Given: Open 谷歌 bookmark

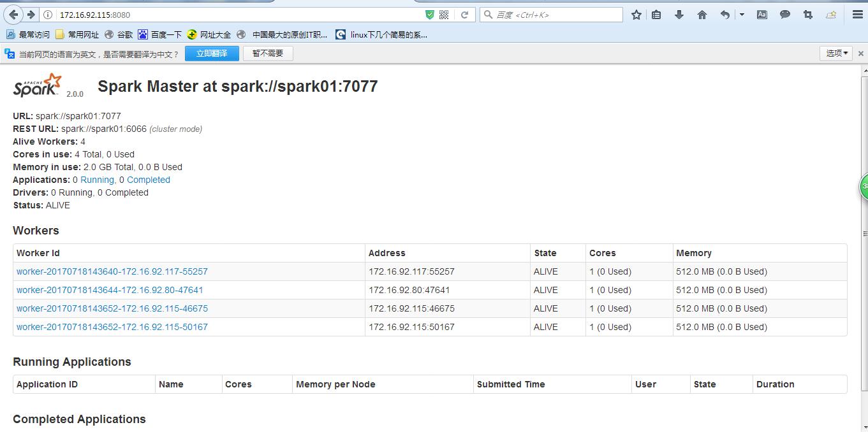Looking at the screenshot, I should [x=119, y=35].
